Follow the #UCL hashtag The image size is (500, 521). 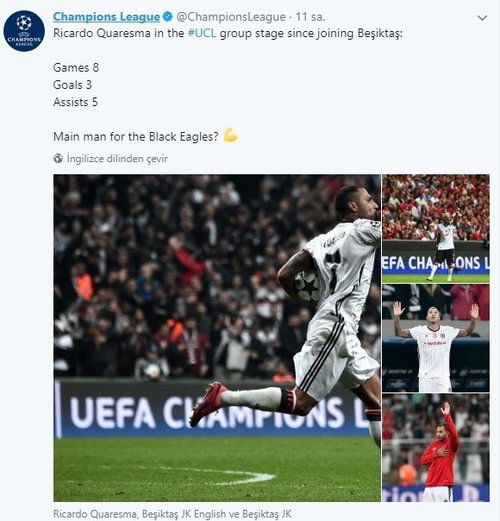click(x=202, y=33)
